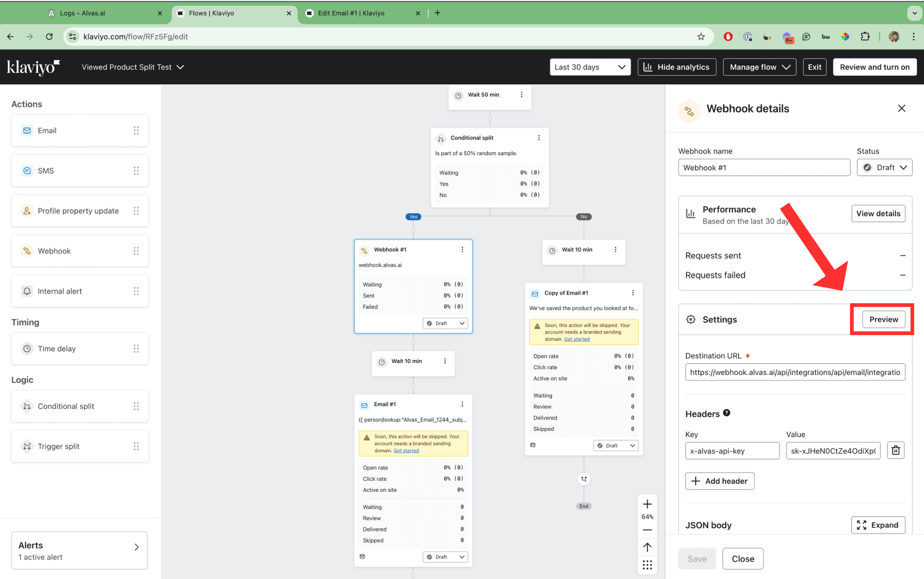This screenshot has height=579, width=924.
Task: Click the scroll-to-top arrow on canvas
Action: pos(647,548)
